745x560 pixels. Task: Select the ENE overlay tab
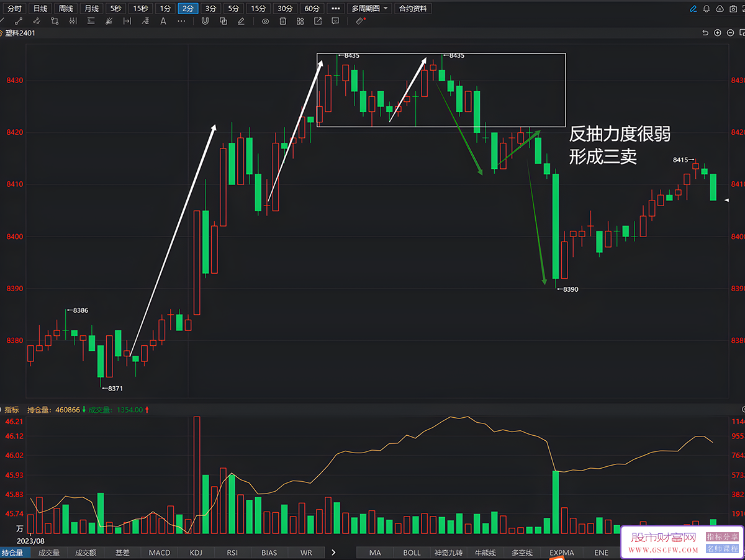(x=601, y=553)
